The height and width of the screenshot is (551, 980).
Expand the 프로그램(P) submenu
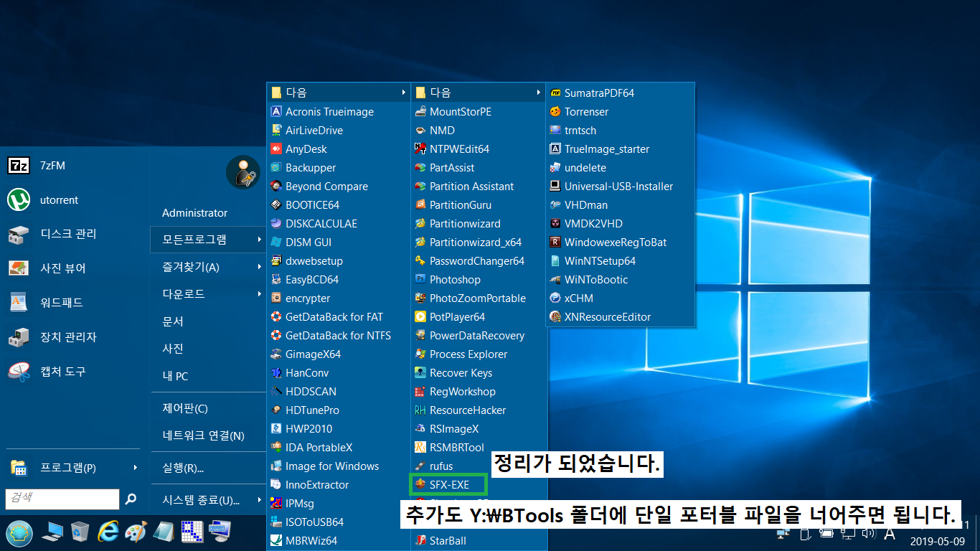click(72, 468)
